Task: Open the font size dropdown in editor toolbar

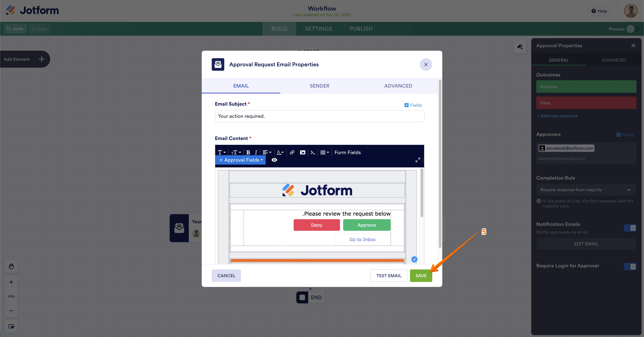Action: pos(236,152)
